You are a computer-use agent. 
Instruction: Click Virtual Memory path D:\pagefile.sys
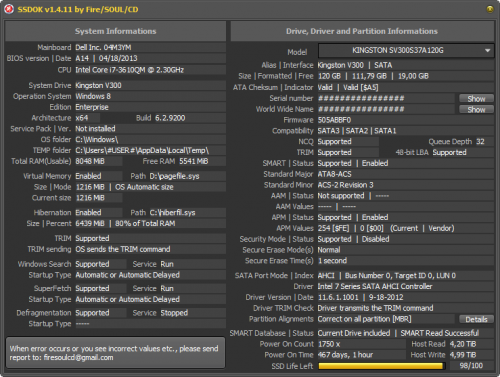[x=174, y=176]
